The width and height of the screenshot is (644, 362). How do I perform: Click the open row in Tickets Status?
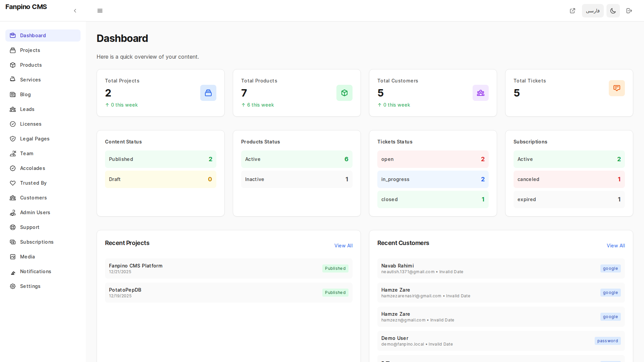point(433,159)
